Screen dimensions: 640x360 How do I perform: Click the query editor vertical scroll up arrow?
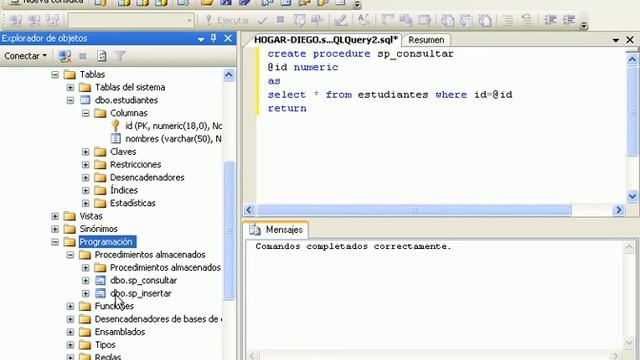[x=632, y=60]
